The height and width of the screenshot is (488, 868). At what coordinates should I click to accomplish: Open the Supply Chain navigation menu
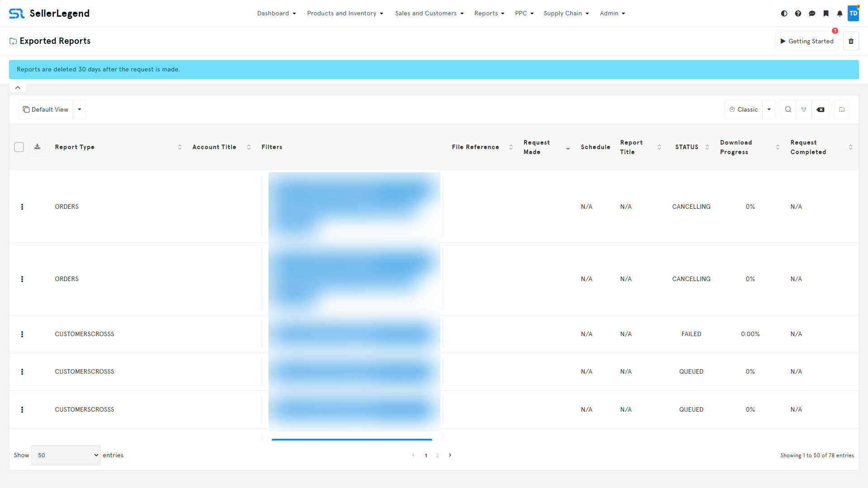566,13
